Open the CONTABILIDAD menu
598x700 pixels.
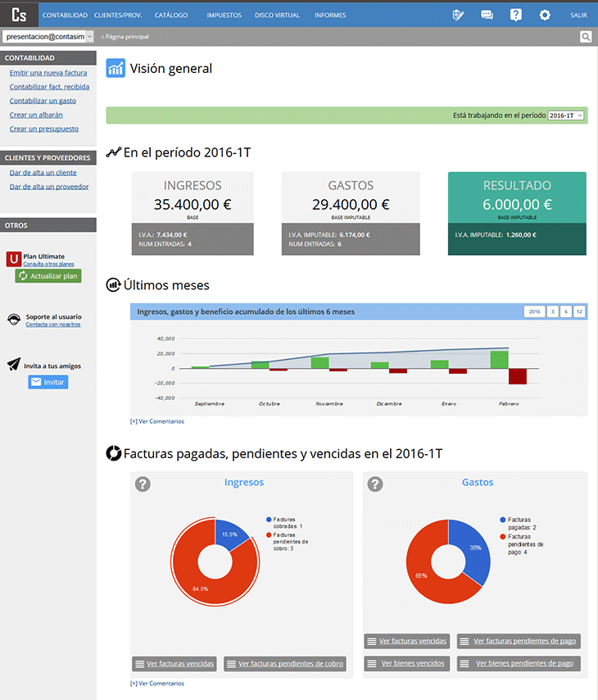(66, 16)
